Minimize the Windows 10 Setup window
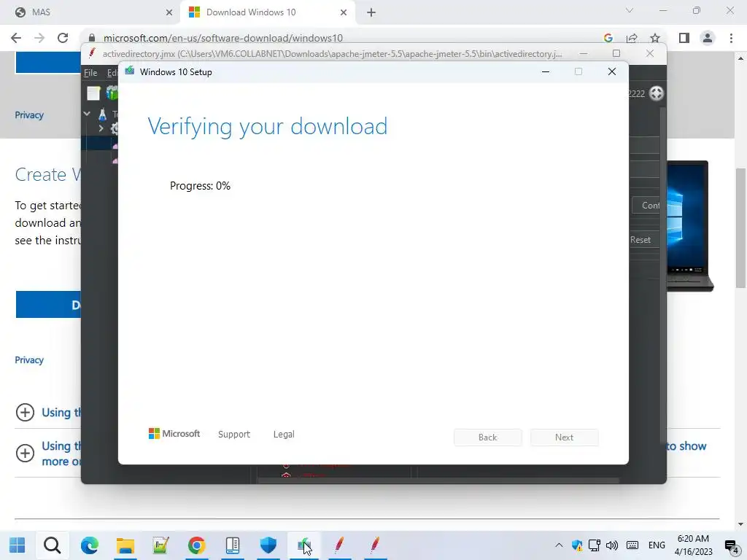Screen dimensions: 747x560 pos(546,72)
